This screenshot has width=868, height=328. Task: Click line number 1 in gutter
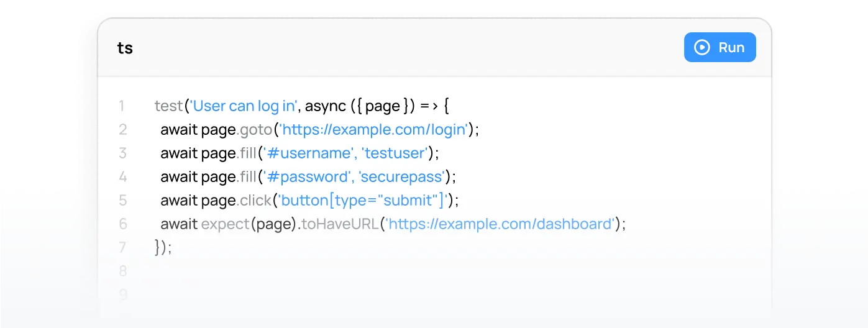[x=122, y=106]
